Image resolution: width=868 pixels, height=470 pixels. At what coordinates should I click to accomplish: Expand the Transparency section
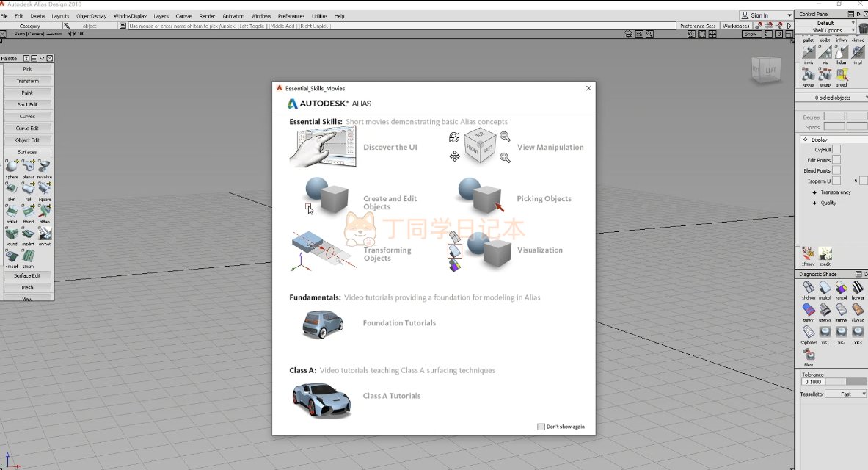click(x=814, y=192)
